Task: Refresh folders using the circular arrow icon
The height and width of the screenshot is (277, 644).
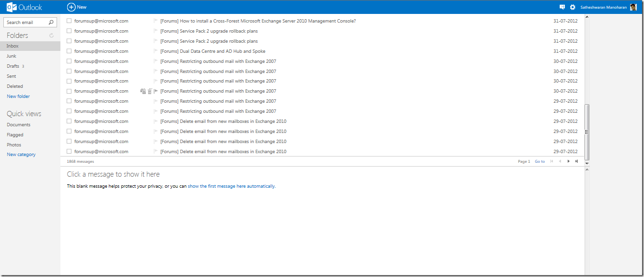Action: [x=51, y=36]
